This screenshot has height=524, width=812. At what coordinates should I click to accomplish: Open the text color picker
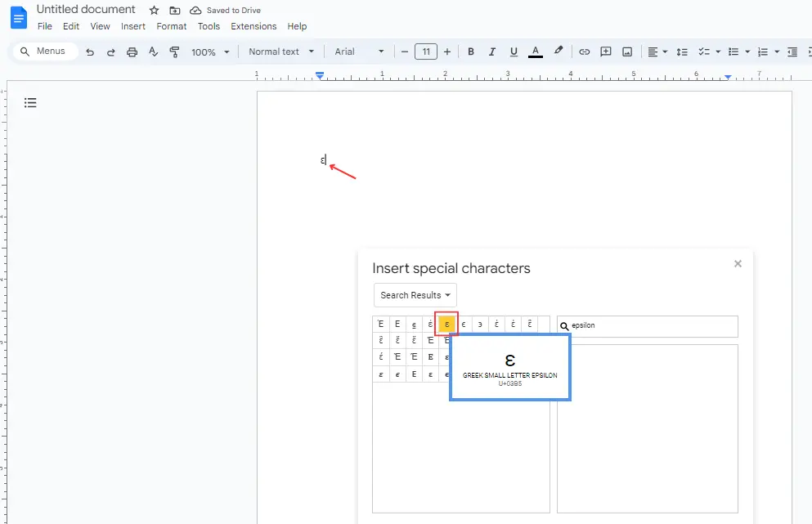click(536, 52)
